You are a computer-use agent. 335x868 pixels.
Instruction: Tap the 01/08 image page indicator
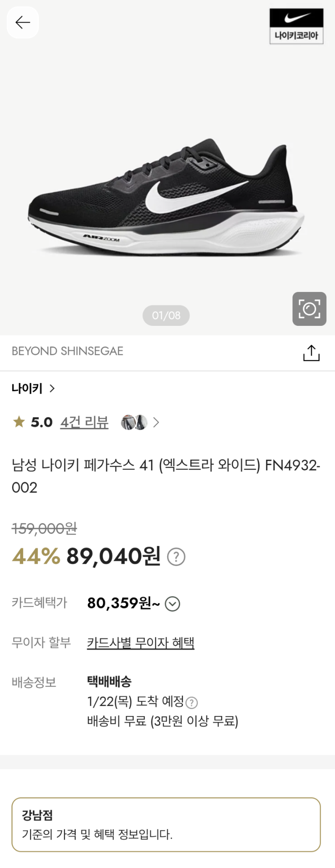pos(166,315)
